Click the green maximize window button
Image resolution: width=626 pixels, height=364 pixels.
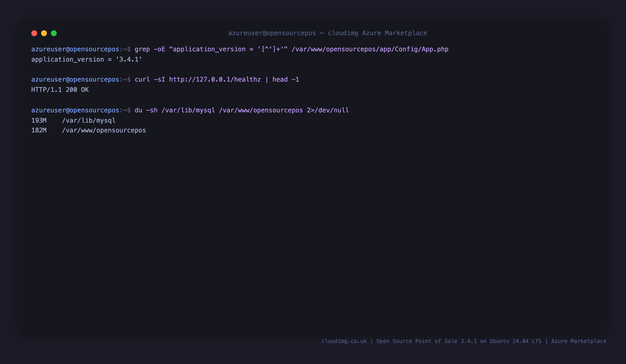[x=54, y=33]
